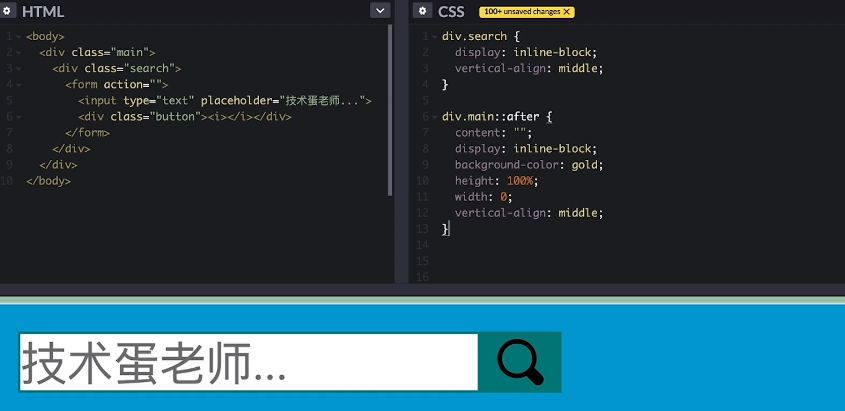
Task: Place cursor on empty CSS line 14
Action: click(641, 245)
